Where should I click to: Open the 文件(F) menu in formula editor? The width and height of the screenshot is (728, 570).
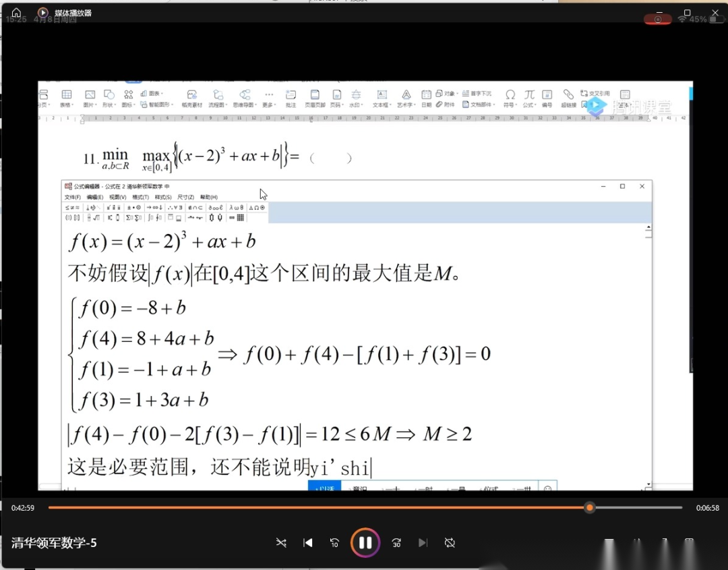click(72, 197)
